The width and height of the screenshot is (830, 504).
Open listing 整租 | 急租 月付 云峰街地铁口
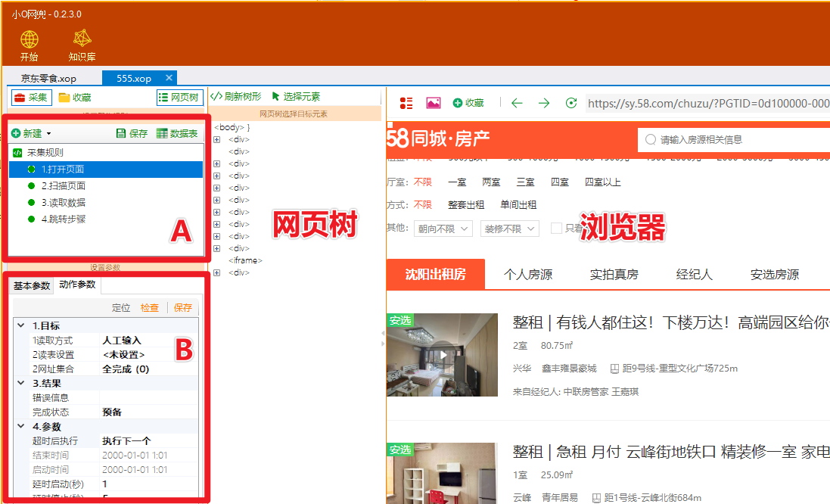pyautogui.click(x=671, y=452)
